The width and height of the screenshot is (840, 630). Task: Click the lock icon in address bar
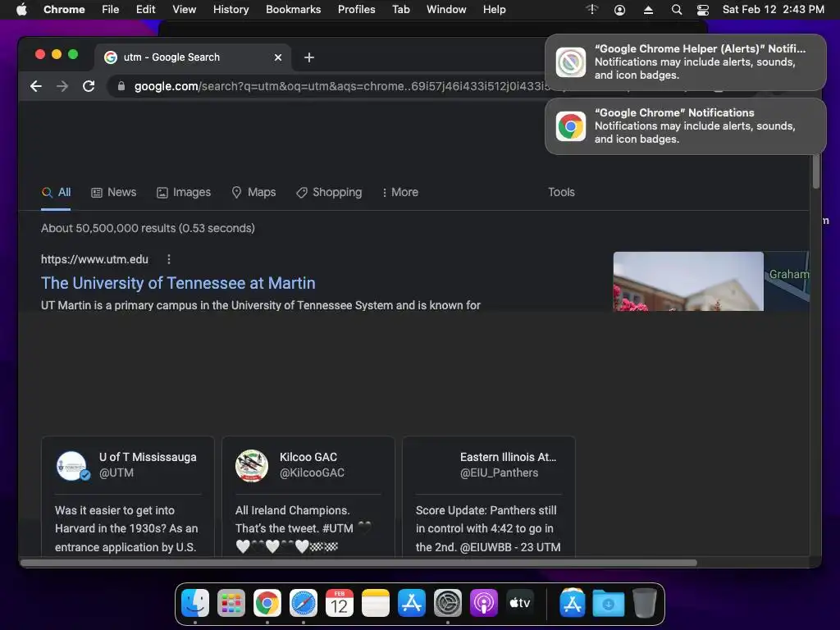point(121,86)
